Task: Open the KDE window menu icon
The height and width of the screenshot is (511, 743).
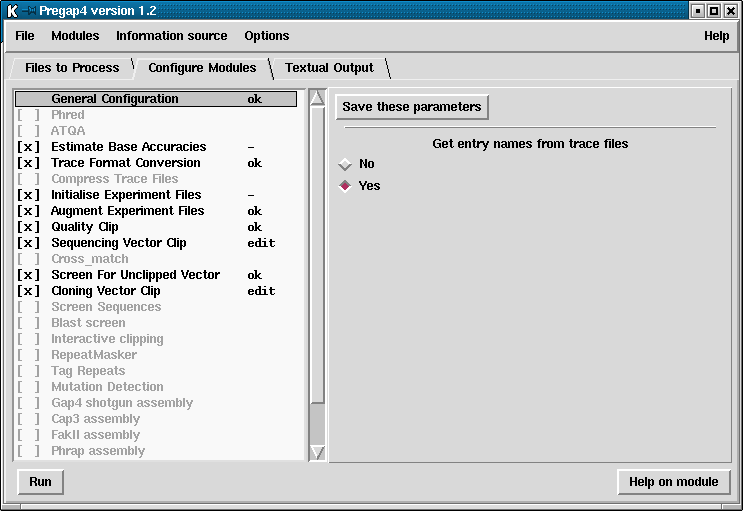Action: pyautogui.click(x=12, y=10)
